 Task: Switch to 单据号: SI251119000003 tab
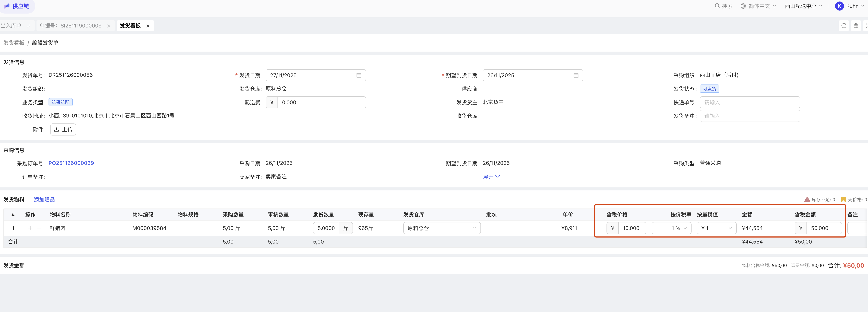pos(70,26)
